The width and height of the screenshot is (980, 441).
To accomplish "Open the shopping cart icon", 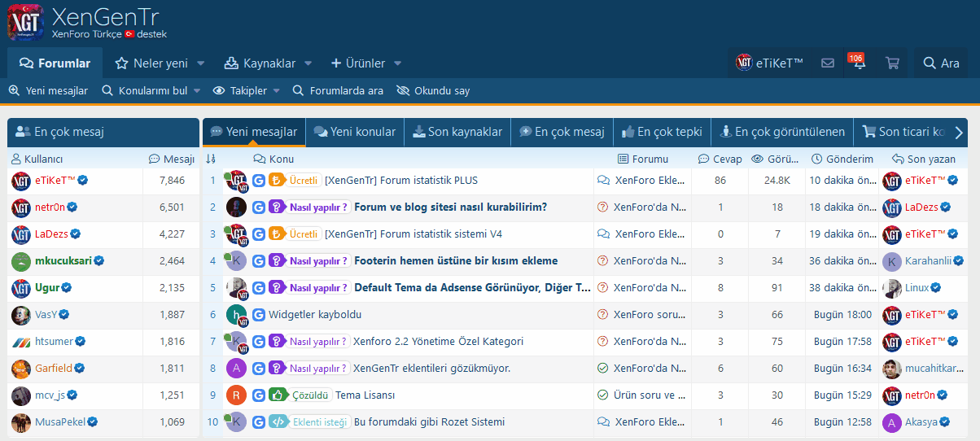I will (892, 63).
